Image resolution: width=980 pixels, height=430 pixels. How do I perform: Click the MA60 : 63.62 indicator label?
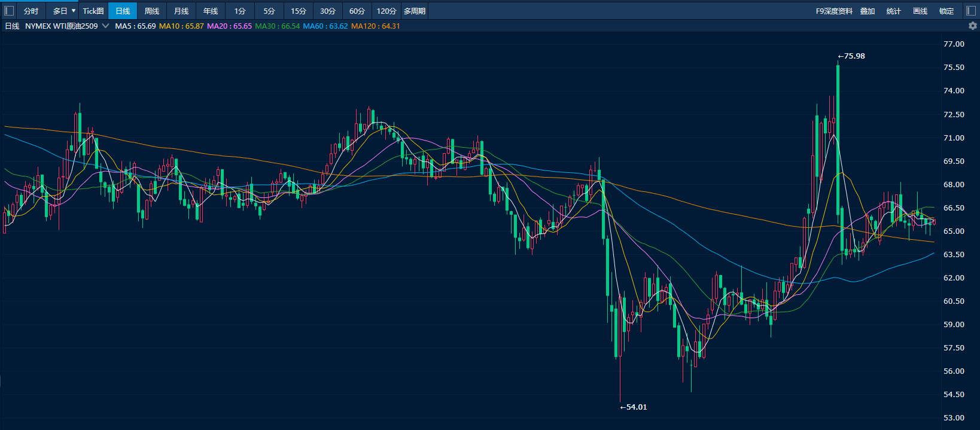[325, 26]
